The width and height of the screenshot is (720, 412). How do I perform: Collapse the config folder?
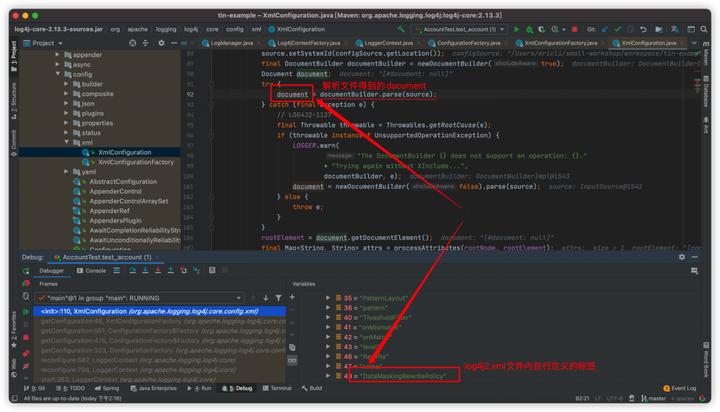tap(57, 74)
